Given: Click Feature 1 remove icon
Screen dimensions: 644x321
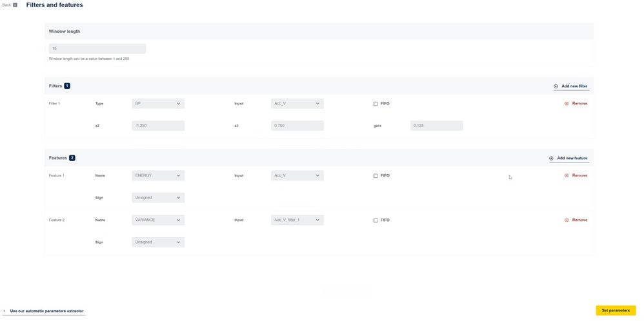Looking at the screenshot, I should click(x=567, y=175).
